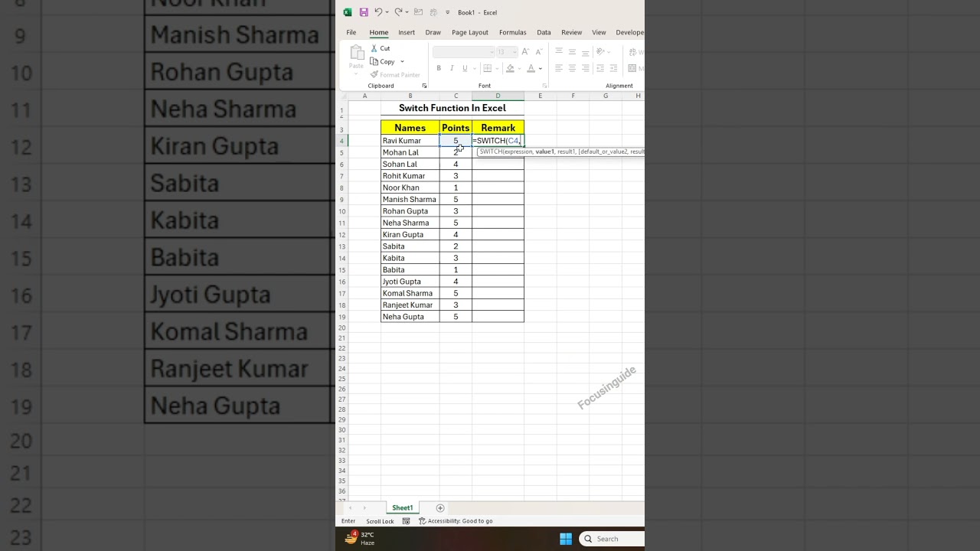The height and width of the screenshot is (551, 980).
Task: Open the Undo history dropdown arrow
Action: point(387,12)
